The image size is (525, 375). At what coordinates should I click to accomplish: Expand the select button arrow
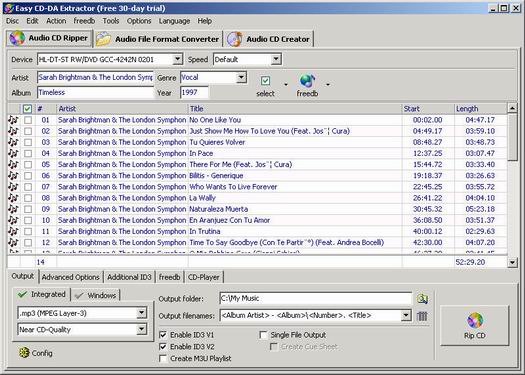pyautogui.click(x=286, y=84)
